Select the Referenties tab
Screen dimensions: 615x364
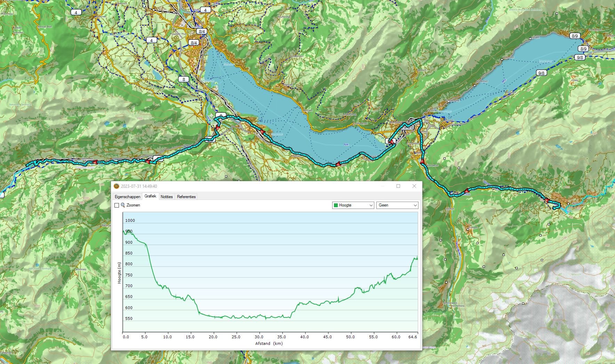[x=186, y=197]
